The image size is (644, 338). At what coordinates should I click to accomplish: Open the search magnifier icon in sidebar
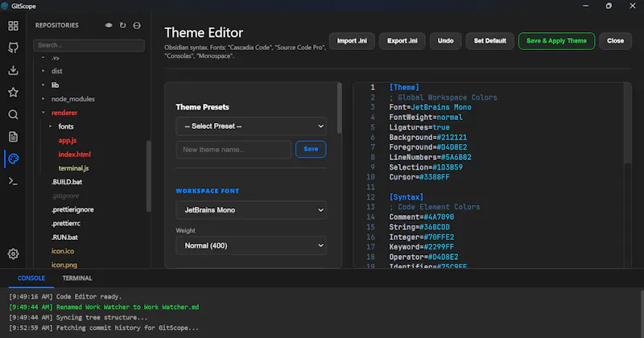pos(13,114)
